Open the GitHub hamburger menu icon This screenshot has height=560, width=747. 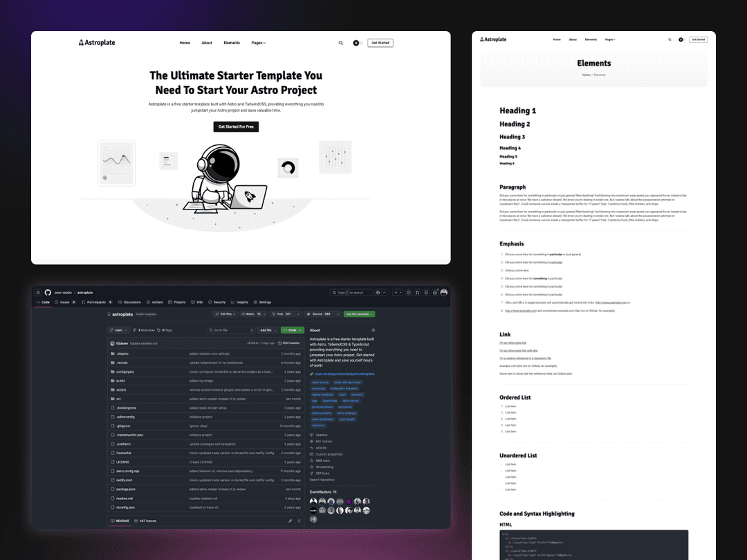click(x=39, y=292)
